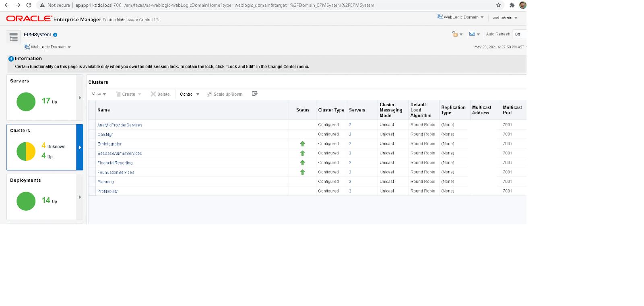This screenshot has height=306, width=644.
Task: Click EssbaseAdminServices up status arrow
Action: 302,153
